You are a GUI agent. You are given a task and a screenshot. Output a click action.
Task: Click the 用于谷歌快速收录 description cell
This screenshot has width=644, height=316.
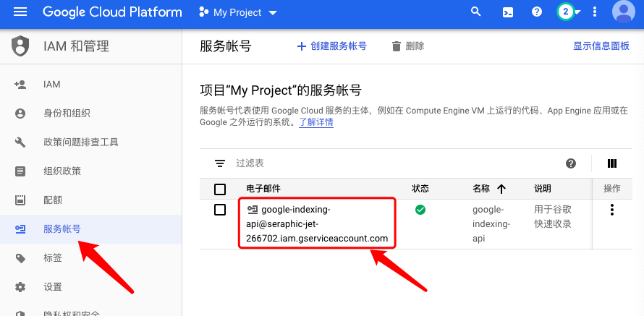click(x=552, y=217)
